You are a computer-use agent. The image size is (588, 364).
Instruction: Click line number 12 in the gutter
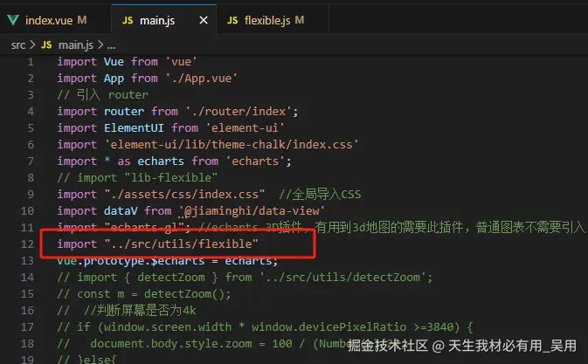(x=27, y=244)
